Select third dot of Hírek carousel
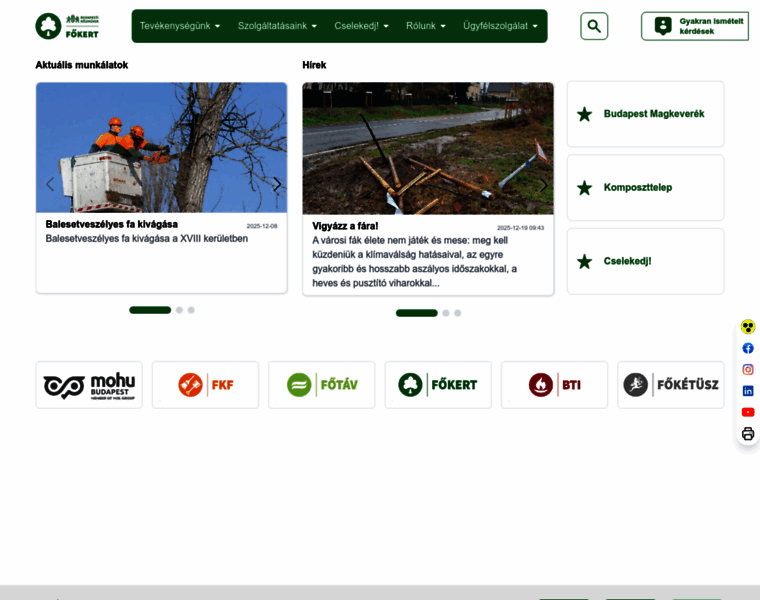760x600 pixels. click(458, 313)
